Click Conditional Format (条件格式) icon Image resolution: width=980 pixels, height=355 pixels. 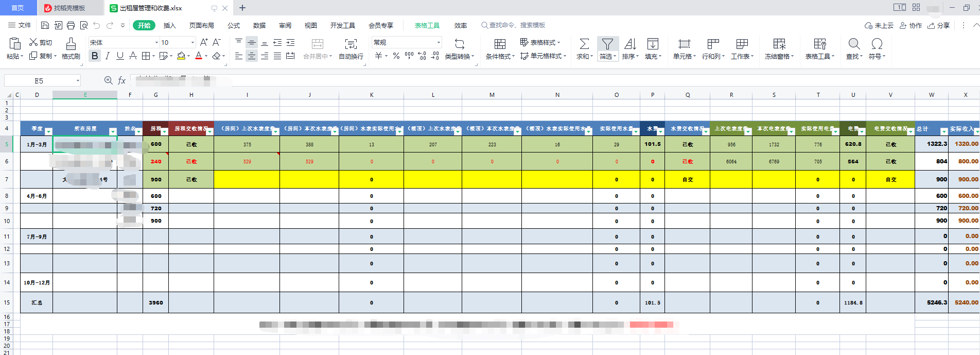click(x=500, y=44)
